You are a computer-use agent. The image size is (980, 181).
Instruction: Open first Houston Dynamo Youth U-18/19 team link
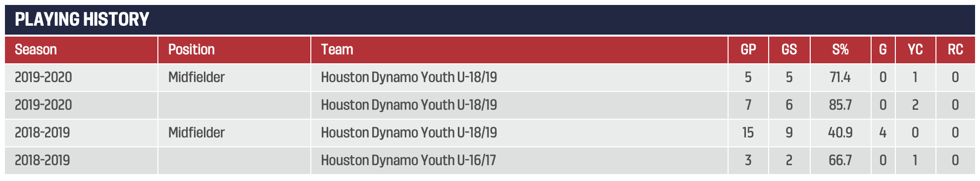point(409,77)
